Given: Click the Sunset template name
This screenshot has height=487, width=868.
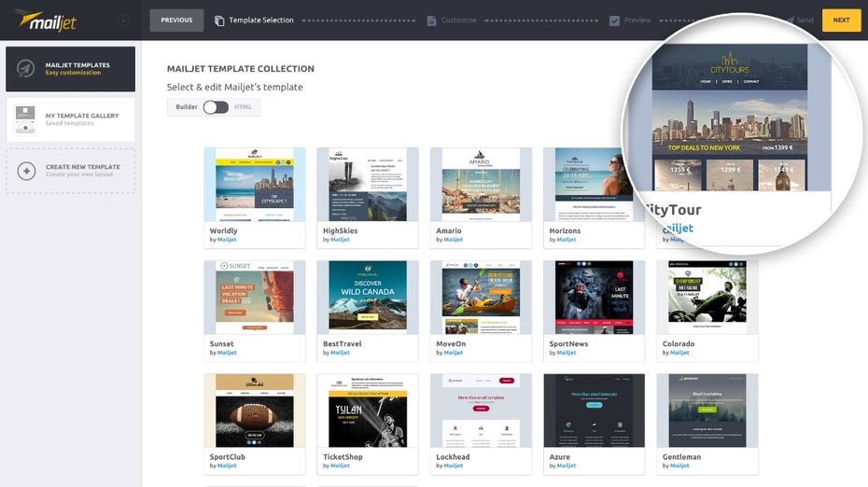Looking at the screenshot, I should tap(222, 343).
